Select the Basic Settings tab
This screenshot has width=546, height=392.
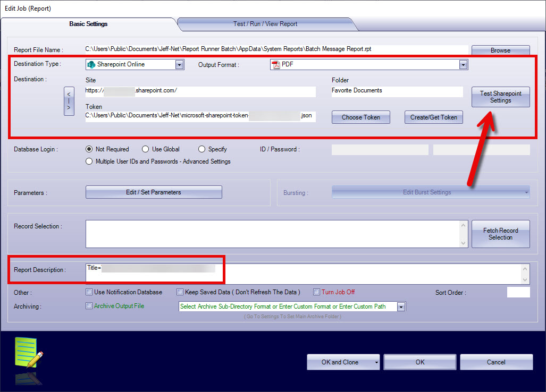88,24
